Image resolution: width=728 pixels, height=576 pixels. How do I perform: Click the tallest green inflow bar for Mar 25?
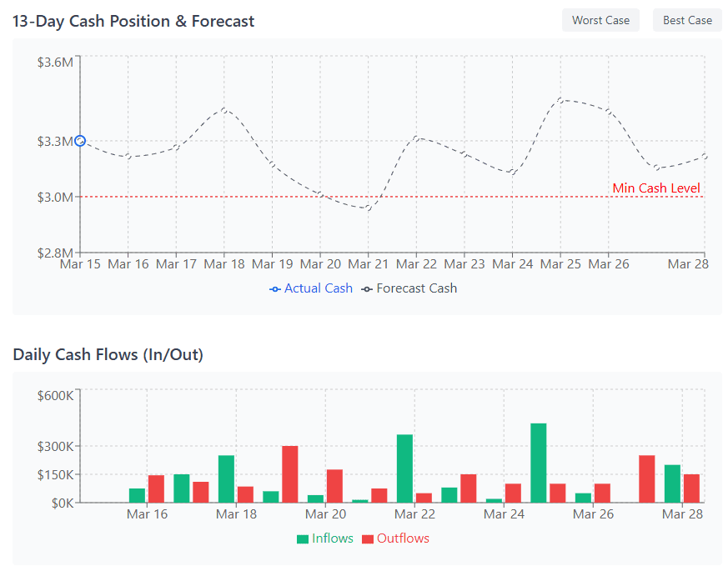tap(538, 463)
